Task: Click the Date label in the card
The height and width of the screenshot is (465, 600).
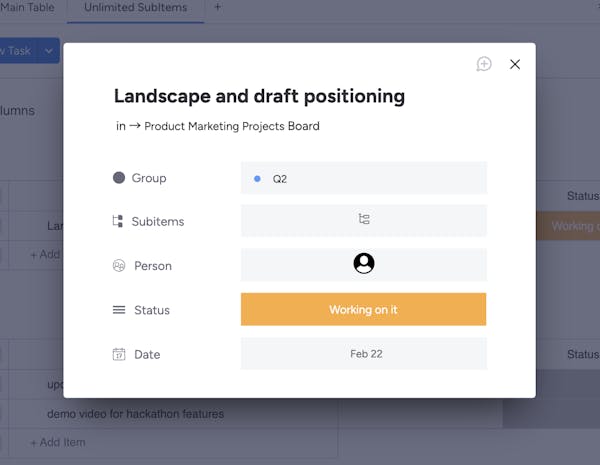Action: coord(147,354)
